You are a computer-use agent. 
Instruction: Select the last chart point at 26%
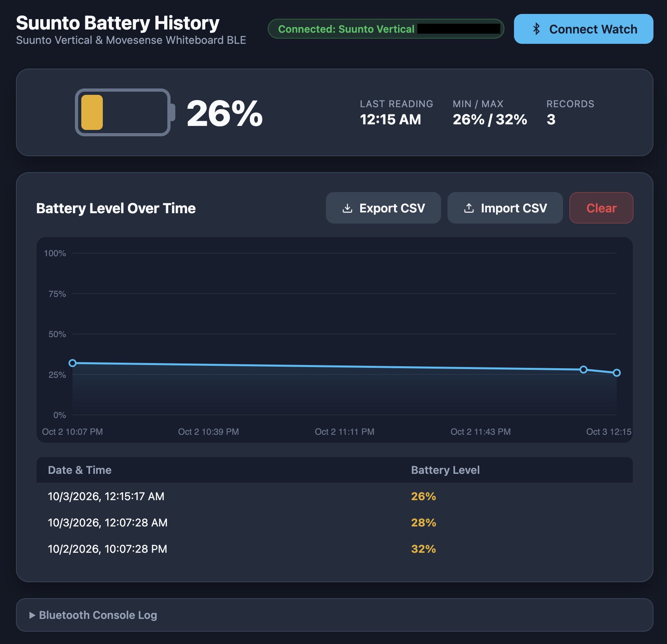[617, 373]
